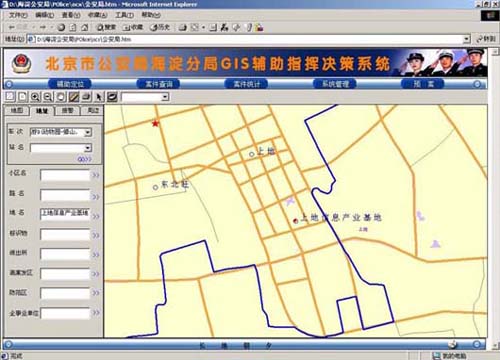Screen dimensions: 500x360
Task: Click the arrow next to 派出所 field
Action: (x=96, y=254)
